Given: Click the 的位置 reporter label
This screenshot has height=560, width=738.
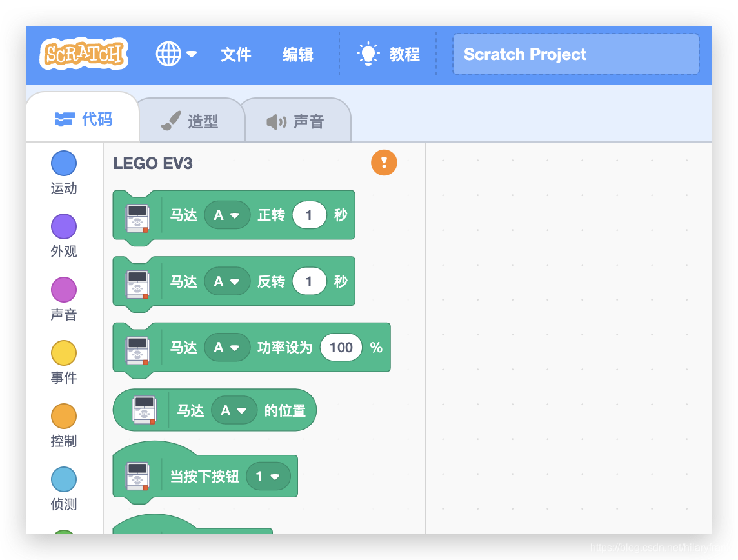Looking at the screenshot, I should tap(284, 410).
